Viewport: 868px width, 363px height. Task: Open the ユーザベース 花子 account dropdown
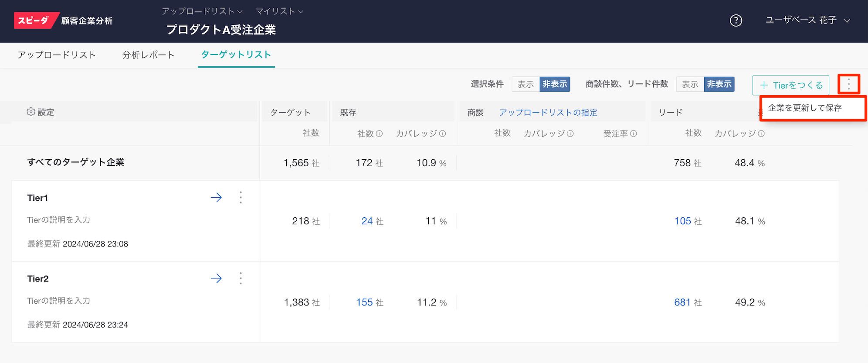(x=807, y=21)
